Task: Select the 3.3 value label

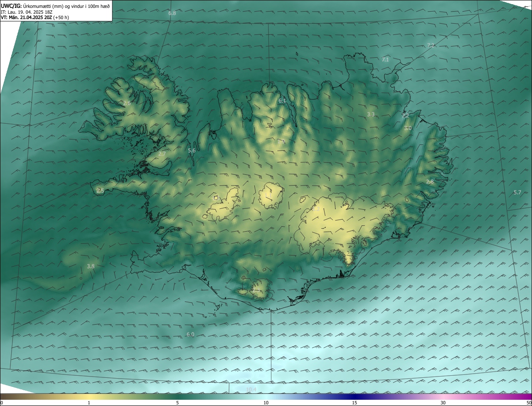Action: coord(371,114)
